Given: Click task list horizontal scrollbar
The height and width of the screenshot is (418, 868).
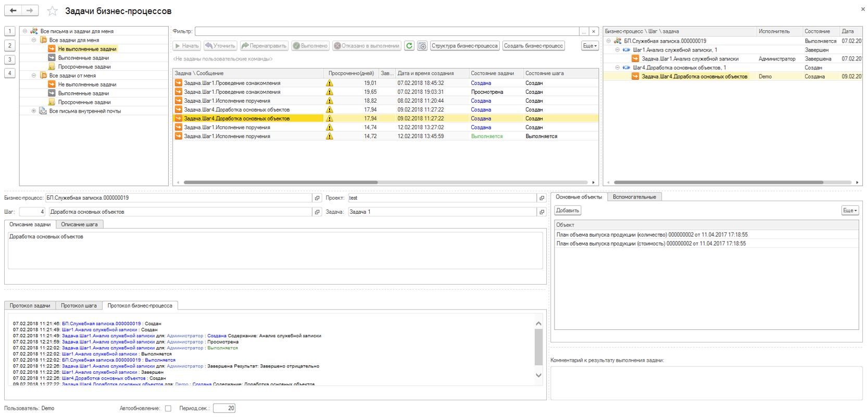Looking at the screenshot, I should 281,182.
